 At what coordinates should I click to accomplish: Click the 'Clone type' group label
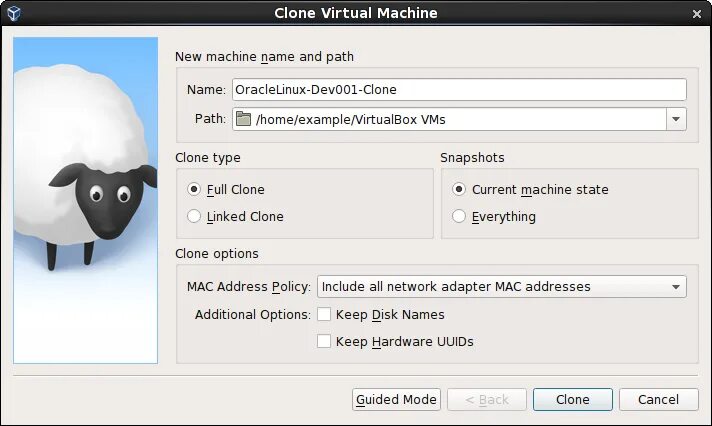208,158
